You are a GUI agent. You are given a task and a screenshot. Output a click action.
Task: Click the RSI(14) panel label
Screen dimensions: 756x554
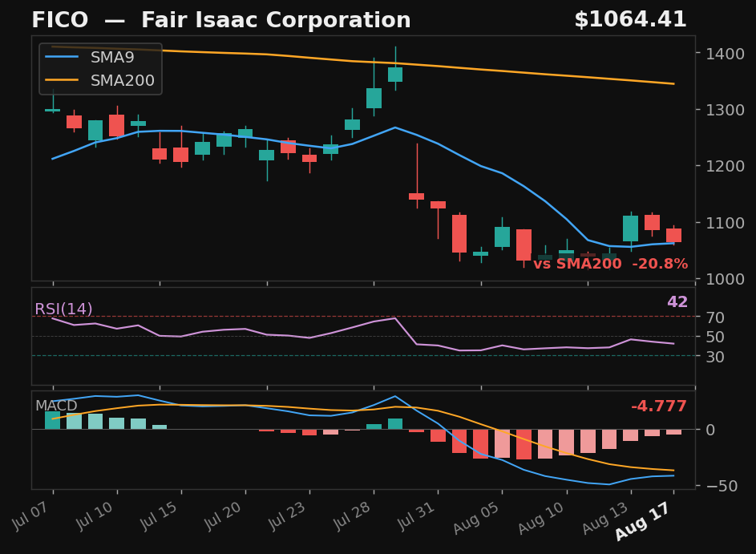pos(63,309)
